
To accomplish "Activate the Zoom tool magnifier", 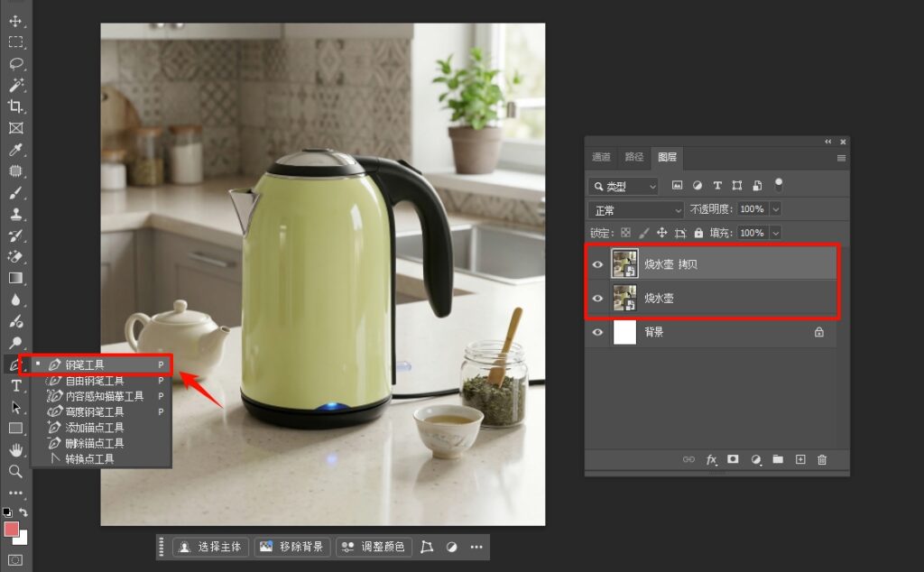I will click(x=15, y=471).
